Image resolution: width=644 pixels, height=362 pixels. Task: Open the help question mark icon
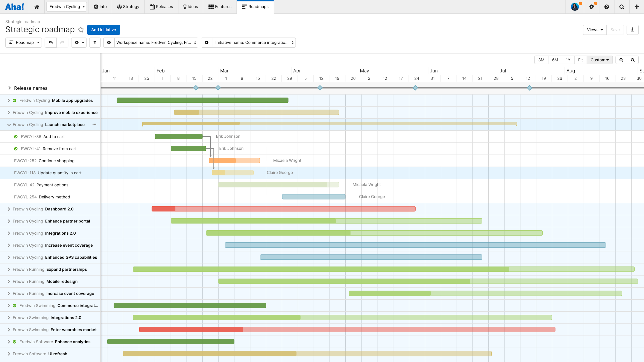pos(606,7)
